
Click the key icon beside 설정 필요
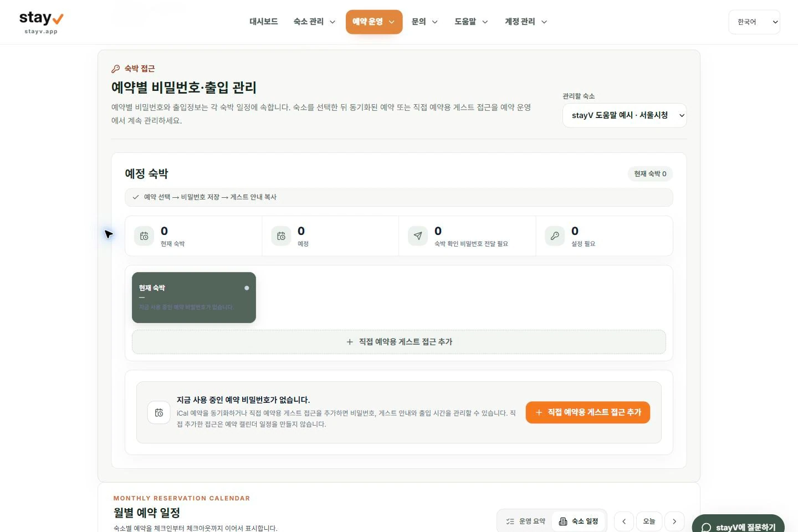point(555,236)
